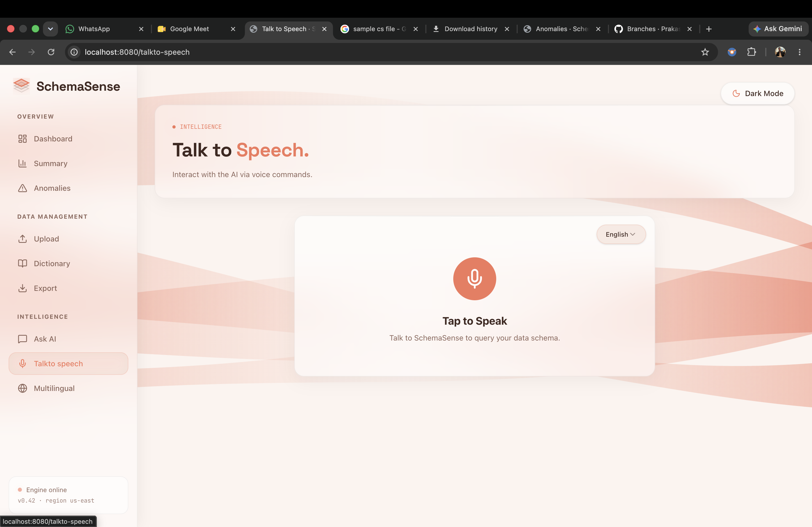Screen dimensions: 812x527
Task: Select the Talkto speech sidebar item
Action: [68, 363]
